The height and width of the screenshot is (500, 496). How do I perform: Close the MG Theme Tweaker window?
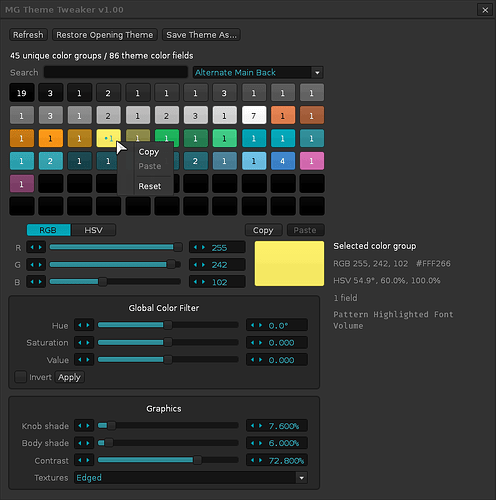coord(485,10)
